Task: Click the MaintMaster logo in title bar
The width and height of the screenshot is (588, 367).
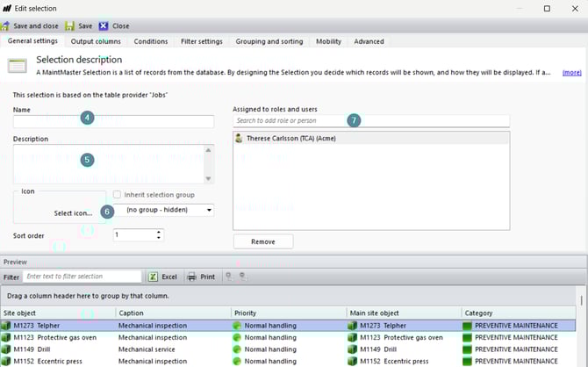Action: tap(7, 8)
